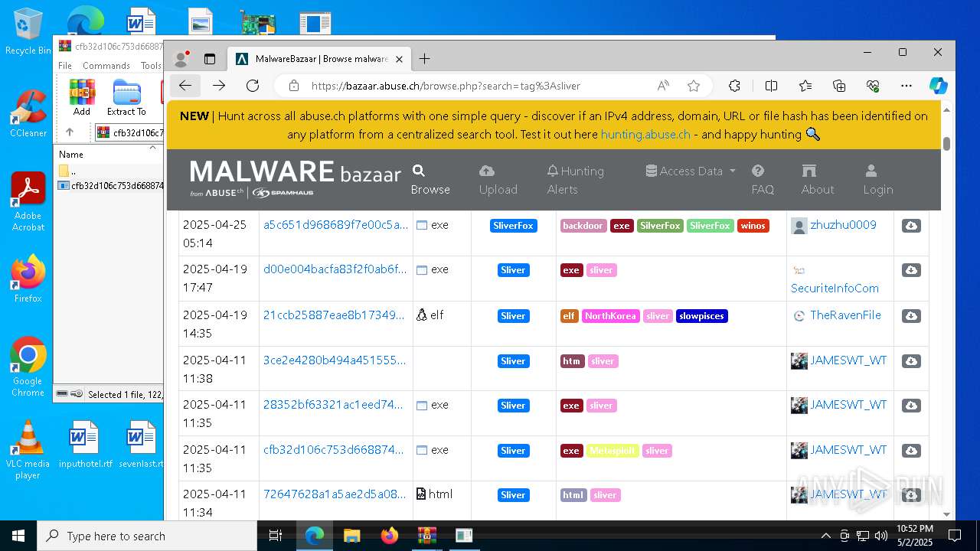Open Hunting Alerts navigation item

coord(575,180)
